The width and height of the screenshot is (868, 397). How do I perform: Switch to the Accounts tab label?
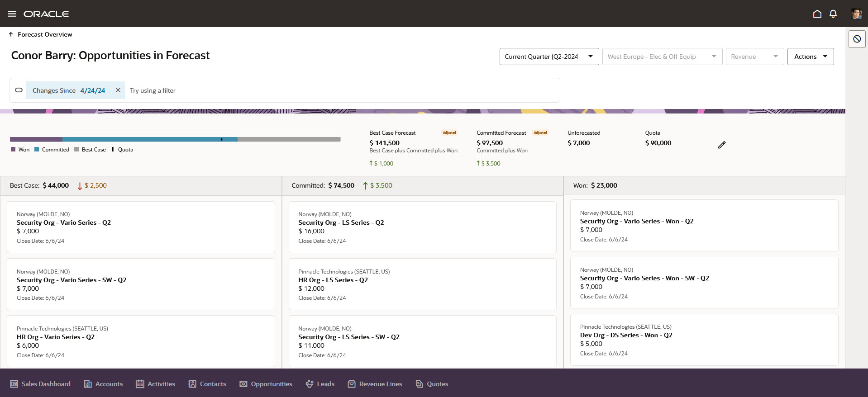click(x=109, y=384)
